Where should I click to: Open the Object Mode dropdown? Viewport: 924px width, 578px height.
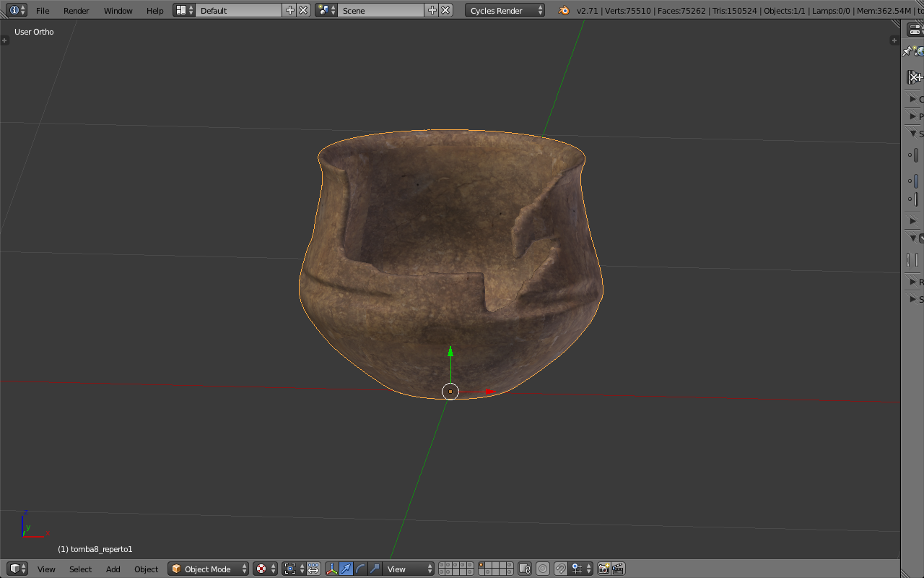(x=208, y=569)
